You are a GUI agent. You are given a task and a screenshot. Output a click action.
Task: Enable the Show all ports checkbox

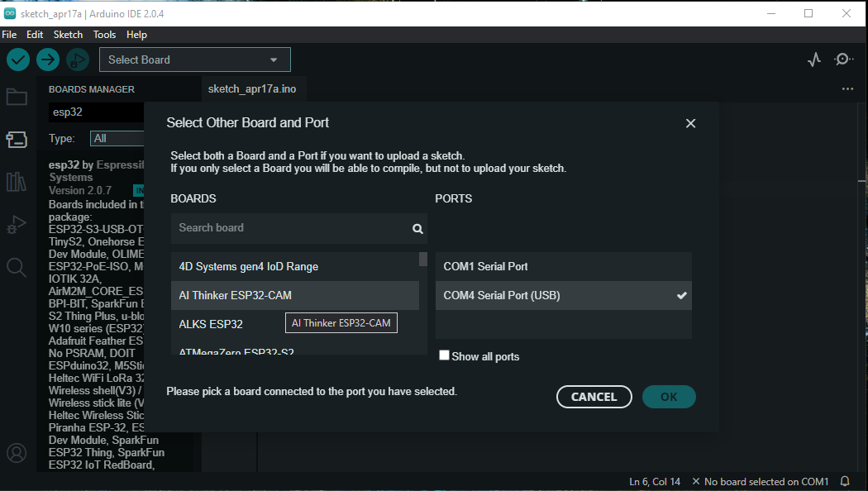point(444,355)
